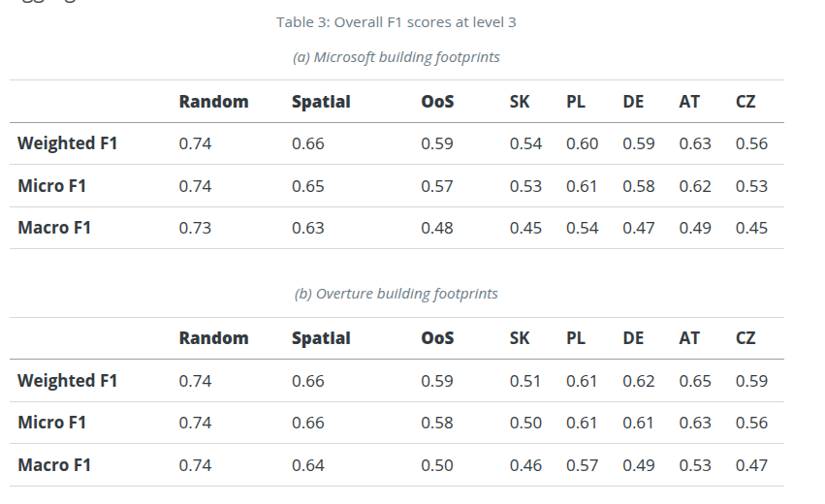The width and height of the screenshot is (825, 504).
Task: Click the 0.73 Random Macro F1 value
Action: click(x=195, y=228)
